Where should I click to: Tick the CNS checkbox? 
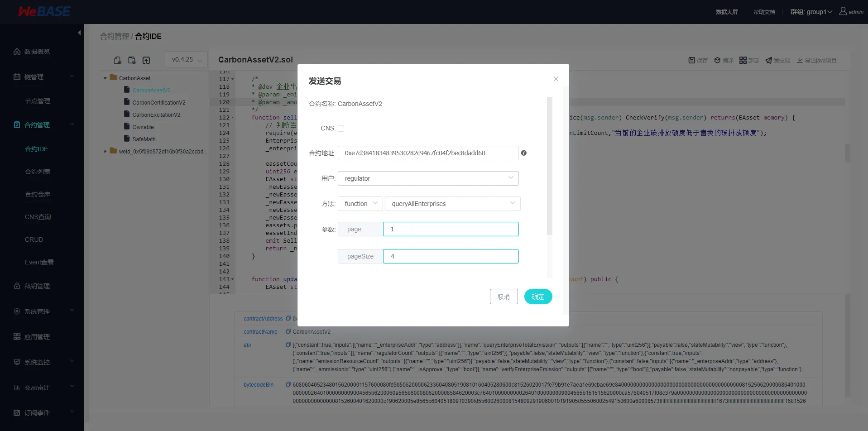pyautogui.click(x=341, y=129)
